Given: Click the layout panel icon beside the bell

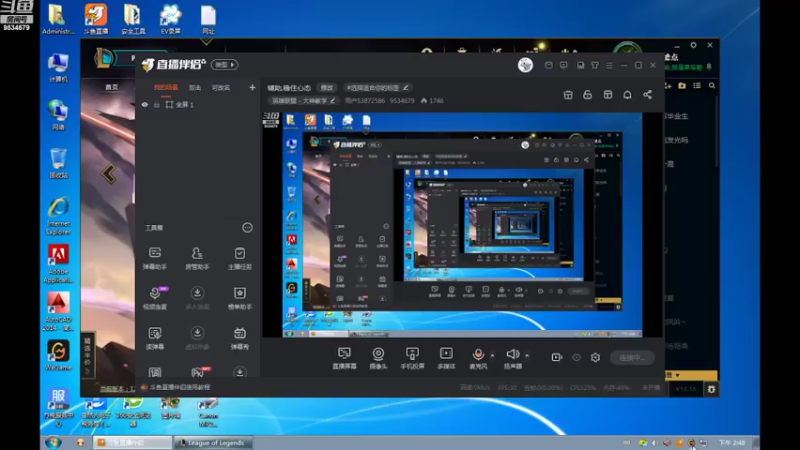Looking at the screenshot, I should (x=608, y=95).
